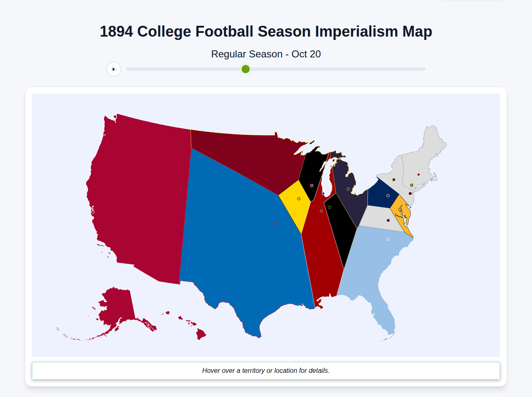Click the red dot marker in the black Wisconsin territory

pyautogui.click(x=312, y=186)
